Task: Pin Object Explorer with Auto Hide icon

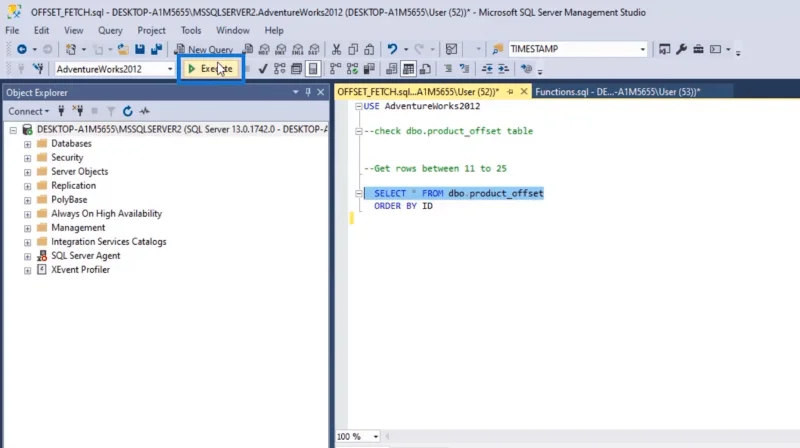Action: click(308, 92)
